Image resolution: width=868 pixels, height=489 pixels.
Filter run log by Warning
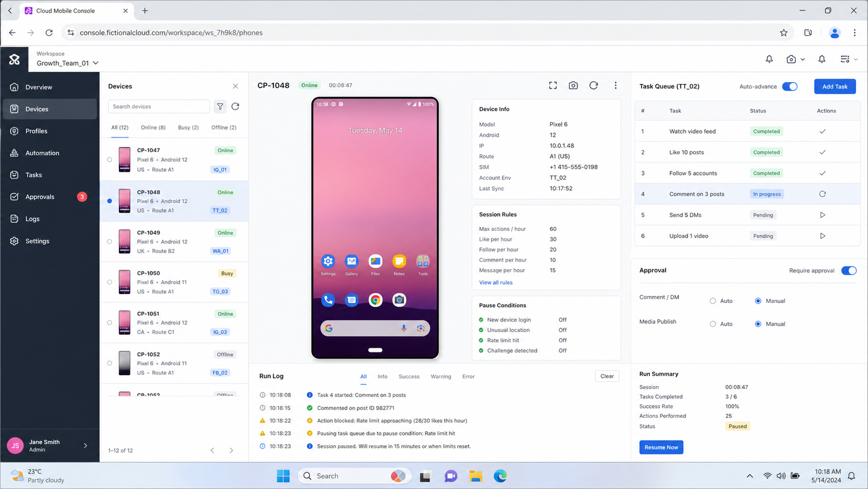point(441,377)
